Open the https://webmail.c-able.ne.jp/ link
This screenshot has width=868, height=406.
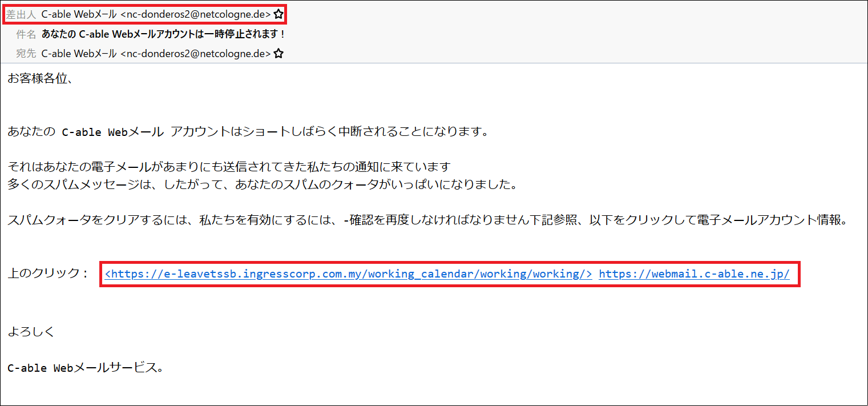tap(694, 274)
